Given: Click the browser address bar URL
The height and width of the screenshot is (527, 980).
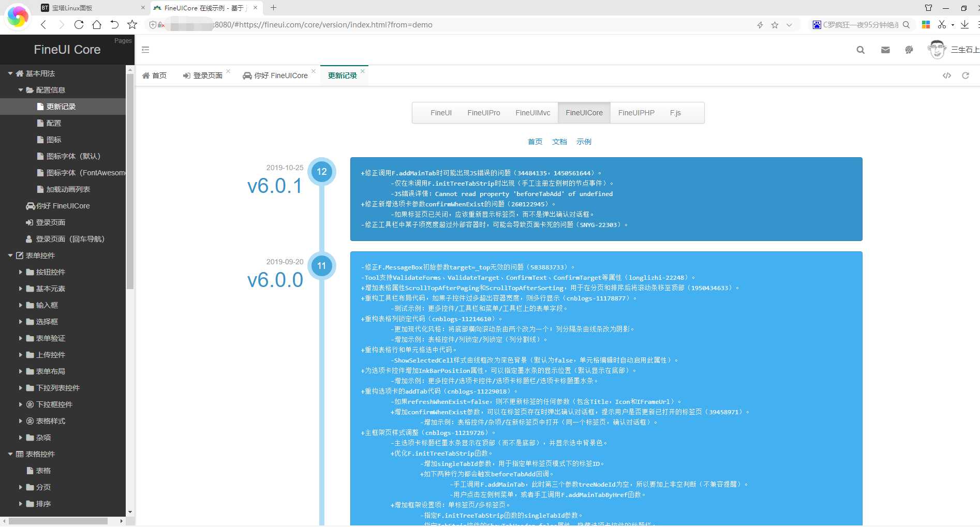Looking at the screenshot, I should (x=323, y=25).
